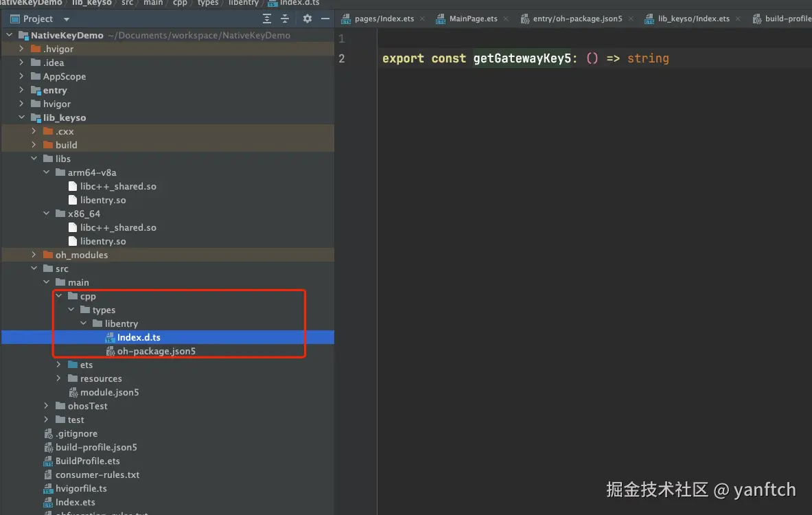Click the .cxx folder icon
The height and width of the screenshot is (515, 812).
48,131
